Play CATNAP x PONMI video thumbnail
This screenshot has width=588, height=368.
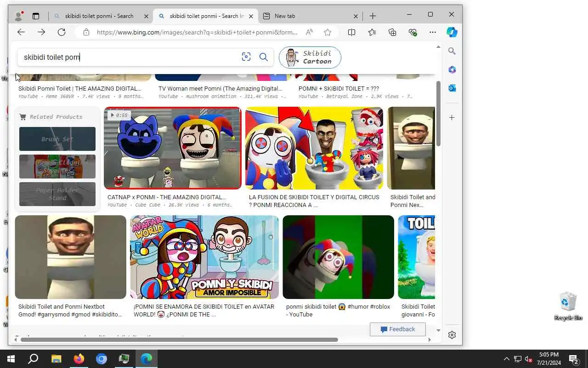[x=173, y=148]
